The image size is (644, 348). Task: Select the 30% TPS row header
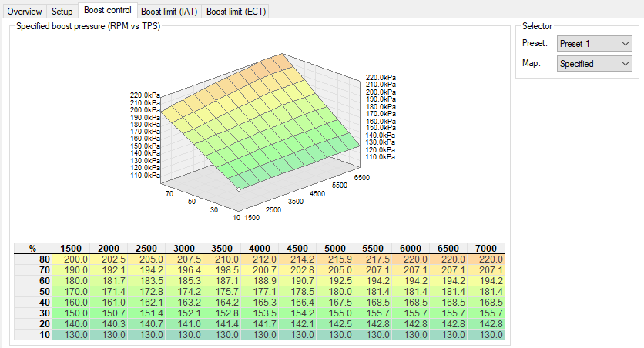tap(33, 313)
